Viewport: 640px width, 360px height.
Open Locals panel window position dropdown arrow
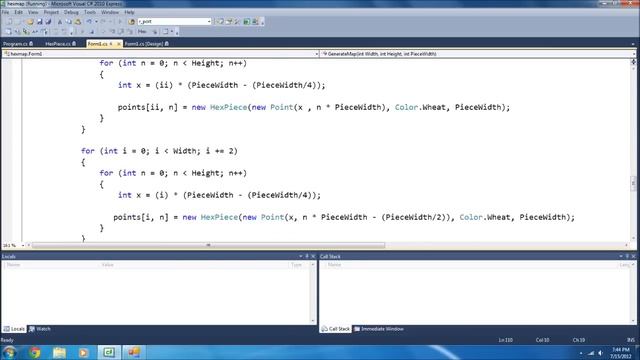coord(300,256)
